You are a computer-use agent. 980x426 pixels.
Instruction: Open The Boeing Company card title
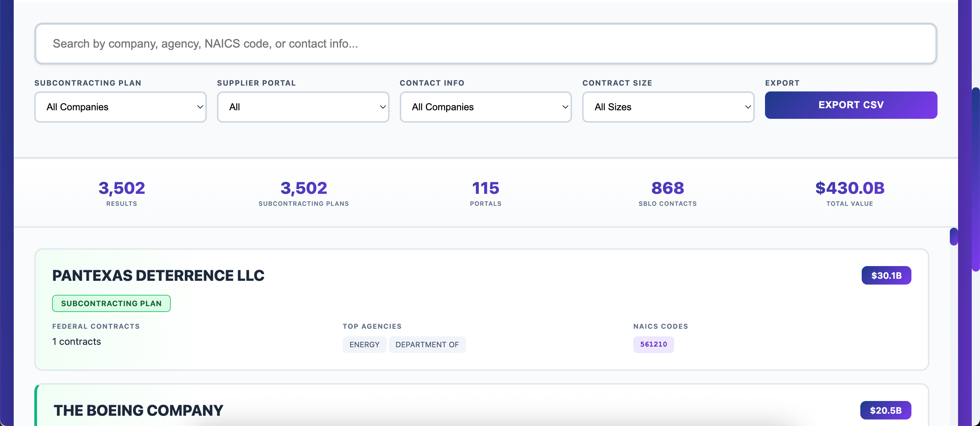click(x=139, y=410)
